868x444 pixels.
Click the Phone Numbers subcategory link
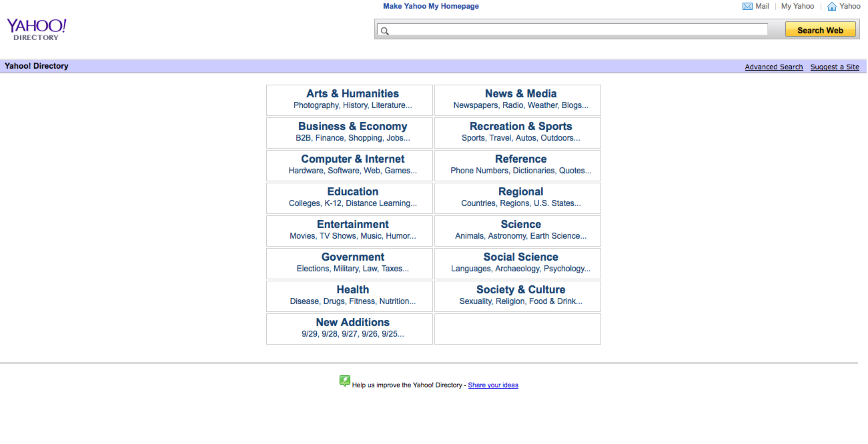[479, 171]
